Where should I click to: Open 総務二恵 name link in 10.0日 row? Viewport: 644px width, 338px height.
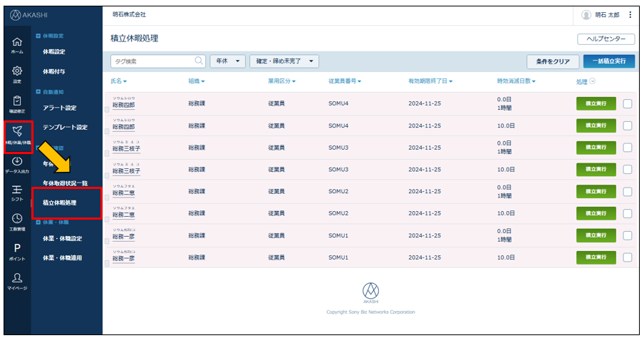pyautogui.click(x=124, y=215)
